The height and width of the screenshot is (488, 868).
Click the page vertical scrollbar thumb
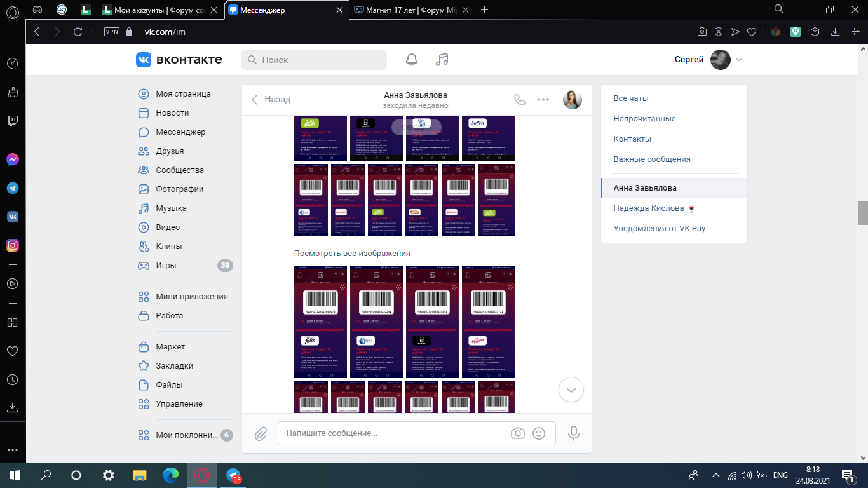click(x=863, y=213)
